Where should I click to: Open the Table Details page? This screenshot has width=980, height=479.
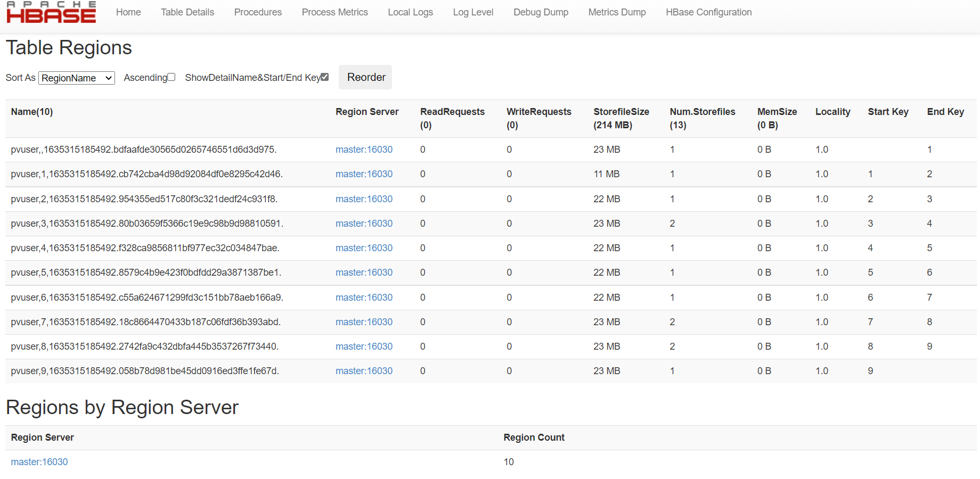pos(187,12)
